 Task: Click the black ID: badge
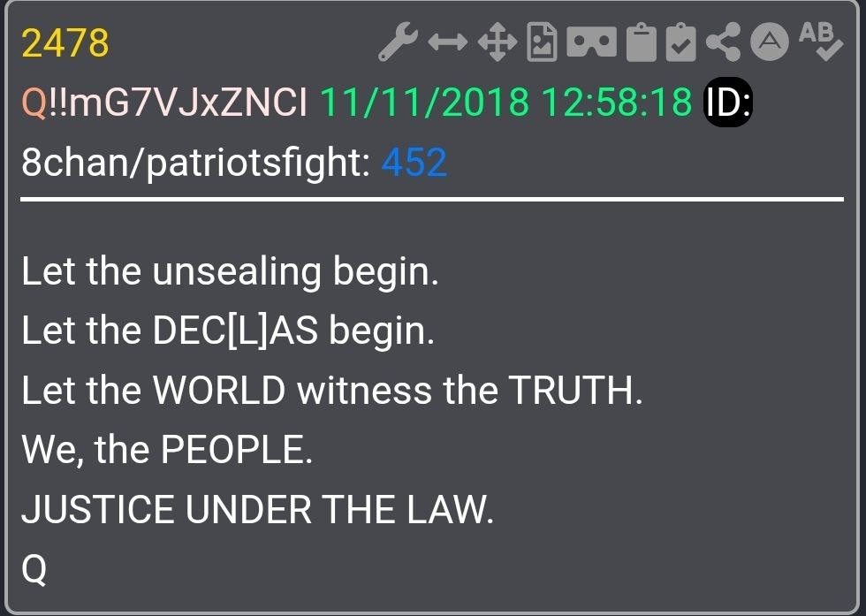pos(728,103)
